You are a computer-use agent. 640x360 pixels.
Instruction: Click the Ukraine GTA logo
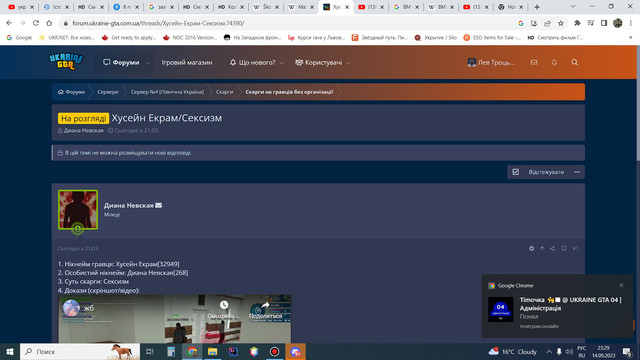(66, 62)
